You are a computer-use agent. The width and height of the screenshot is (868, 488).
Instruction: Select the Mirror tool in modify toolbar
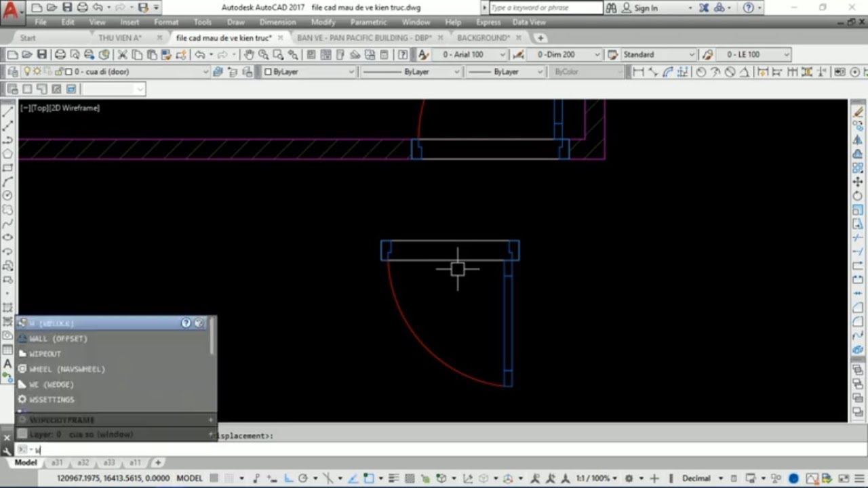[x=858, y=140]
